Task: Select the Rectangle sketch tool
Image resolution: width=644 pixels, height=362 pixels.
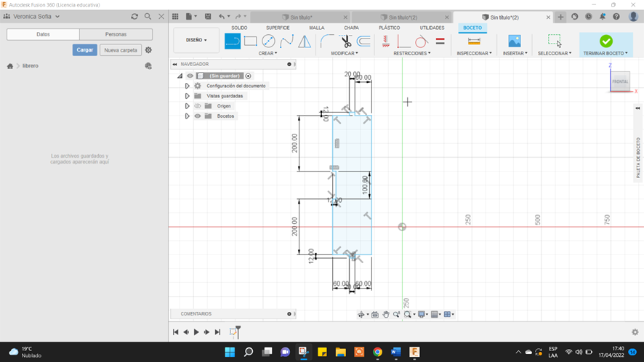Action: pyautogui.click(x=251, y=41)
